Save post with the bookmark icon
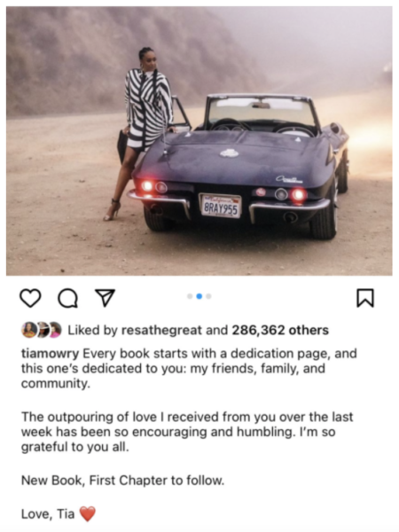 tap(365, 298)
